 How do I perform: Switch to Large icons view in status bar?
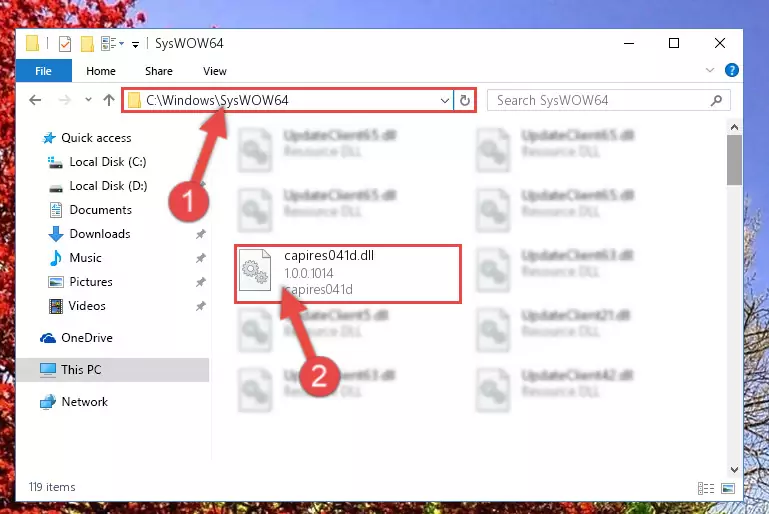(728, 488)
